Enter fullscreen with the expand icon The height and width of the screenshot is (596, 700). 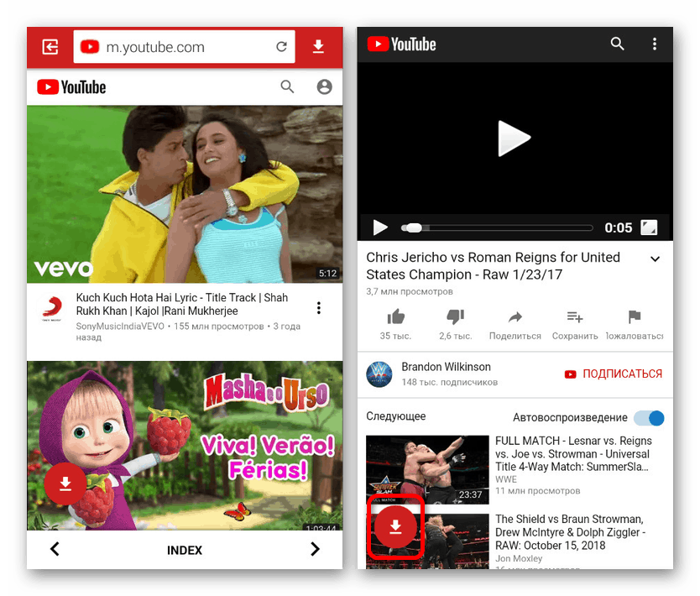pos(649,227)
